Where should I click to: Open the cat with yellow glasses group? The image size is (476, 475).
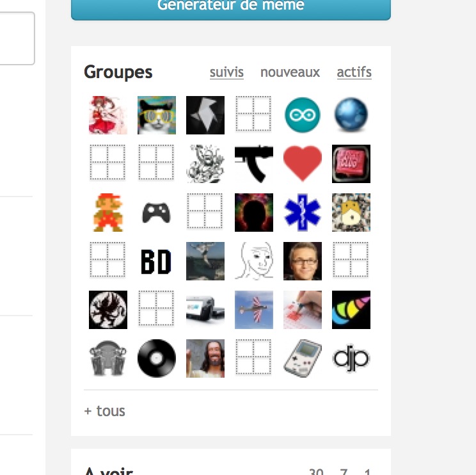pos(157,115)
